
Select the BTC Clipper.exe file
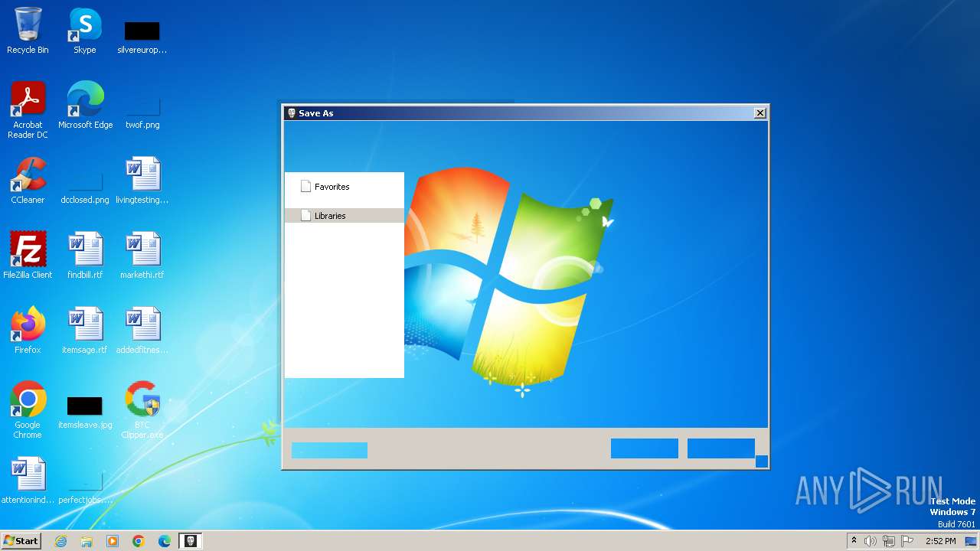[x=142, y=410]
